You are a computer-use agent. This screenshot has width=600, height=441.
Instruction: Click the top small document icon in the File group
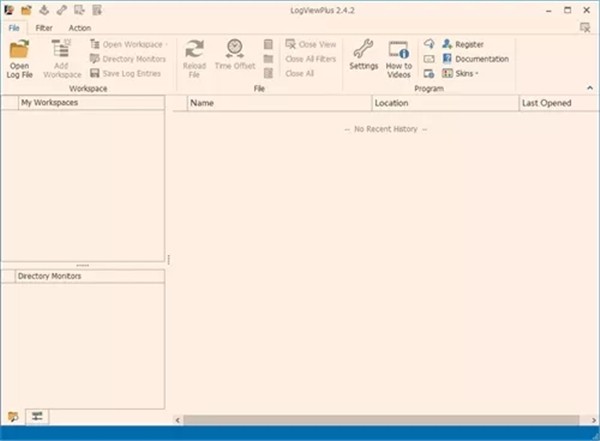tap(268, 44)
